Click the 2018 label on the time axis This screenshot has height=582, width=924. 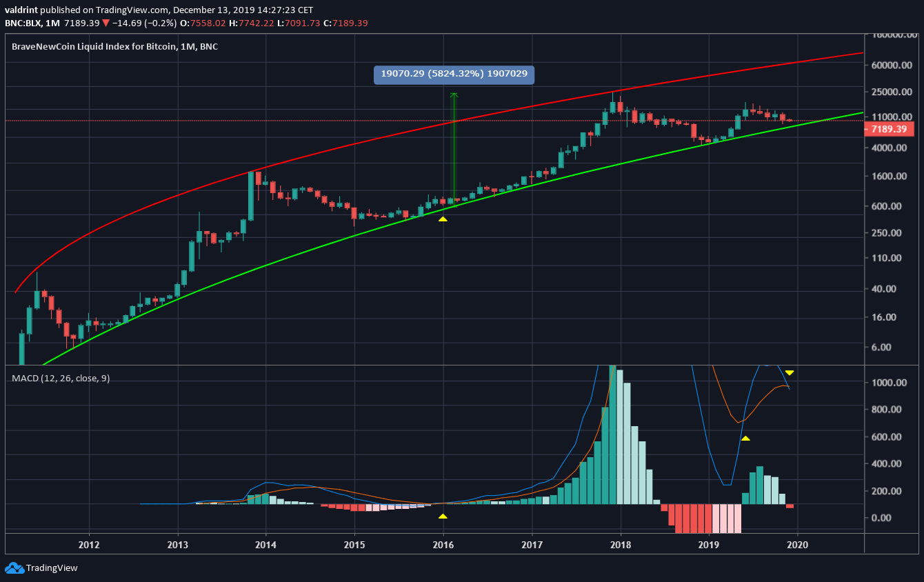(x=621, y=545)
